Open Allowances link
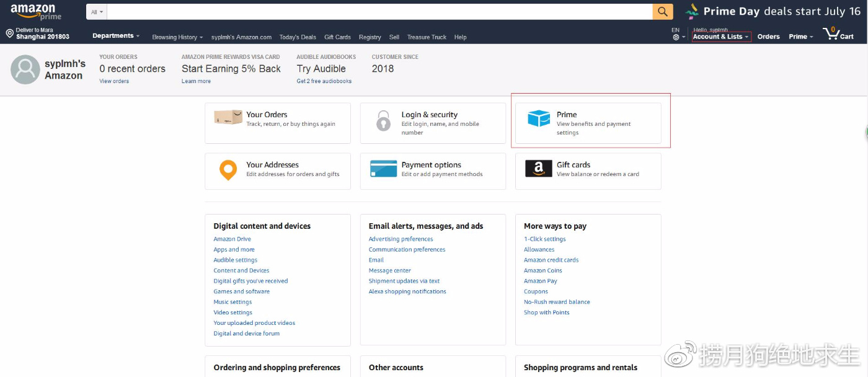 539,249
